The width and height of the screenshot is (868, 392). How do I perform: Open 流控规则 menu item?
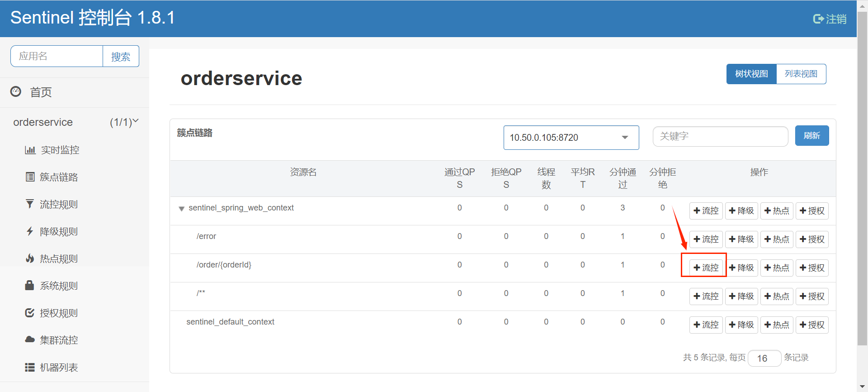coord(59,204)
